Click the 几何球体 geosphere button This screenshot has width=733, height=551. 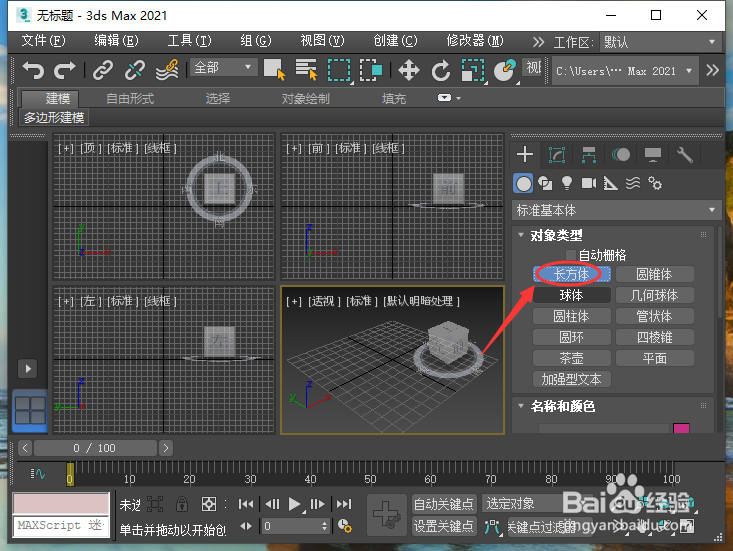point(654,295)
